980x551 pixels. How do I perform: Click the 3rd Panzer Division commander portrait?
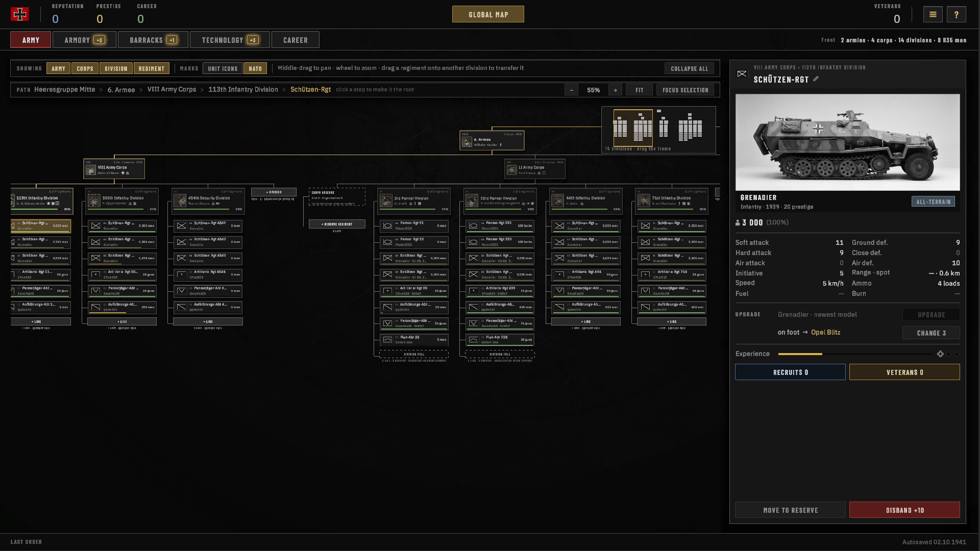[386, 201]
